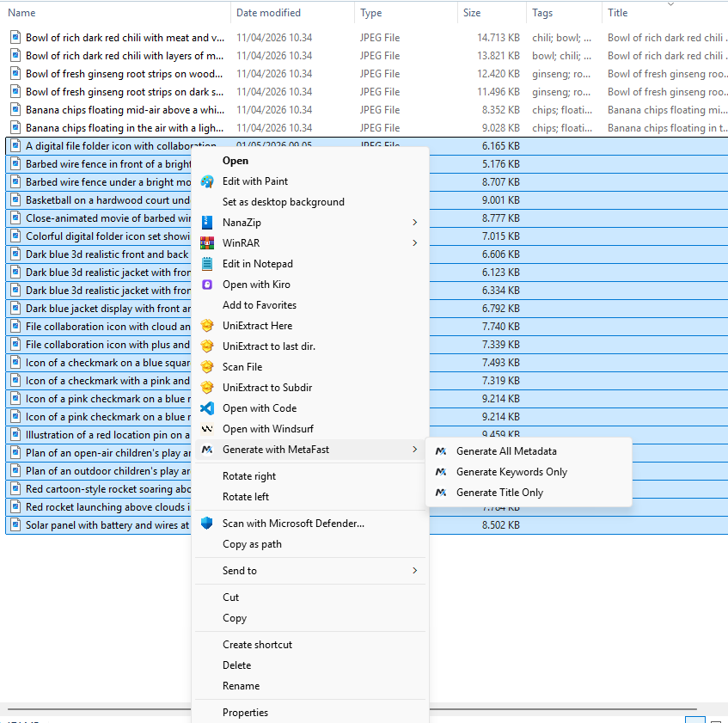This screenshot has height=723, width=728.
Task: Click the UniExtract Here box icon
Action: pyautogui.click(x=207, y=326)
